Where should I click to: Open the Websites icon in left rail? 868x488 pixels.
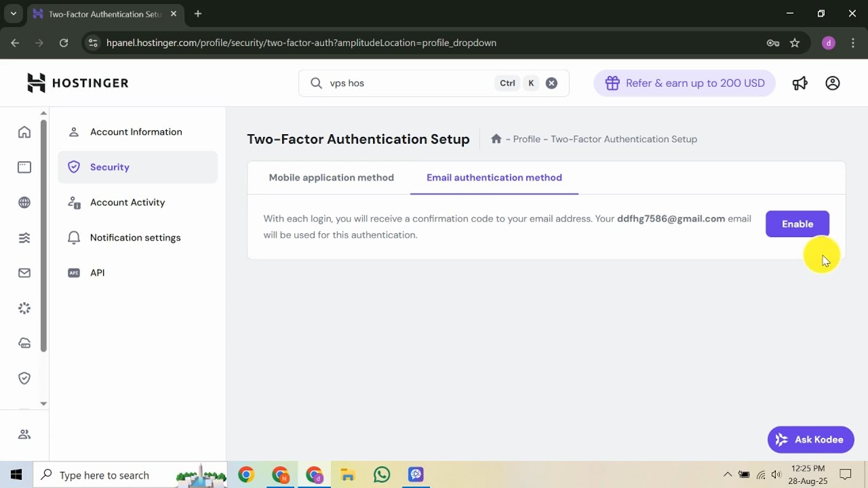pyautogui.click(x=24, y=167)
